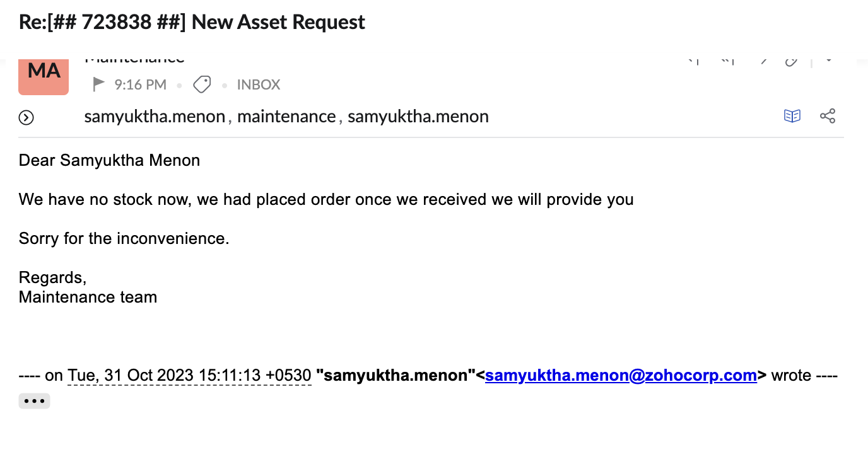Viewport: 868px width, 469px height.
Task: Click the first samyuktha.menon recipient
Action: coord(155,117)
